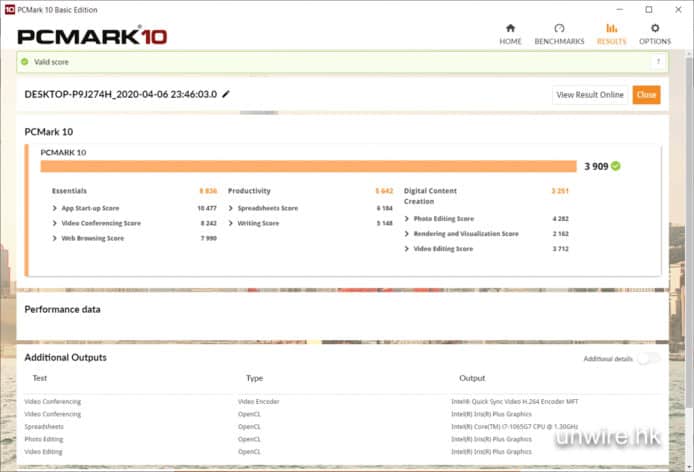Expand the Video Conferencing Score chevron
The height and width of the screenshot is (472, 694).
[x=55, y=223]
